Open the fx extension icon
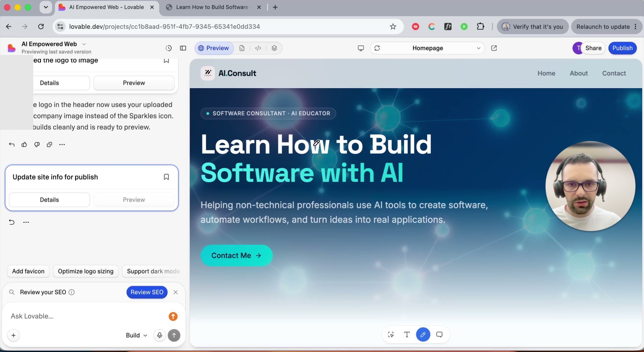The width and height of the screenshot is (644, 352). tap(448, 26)
